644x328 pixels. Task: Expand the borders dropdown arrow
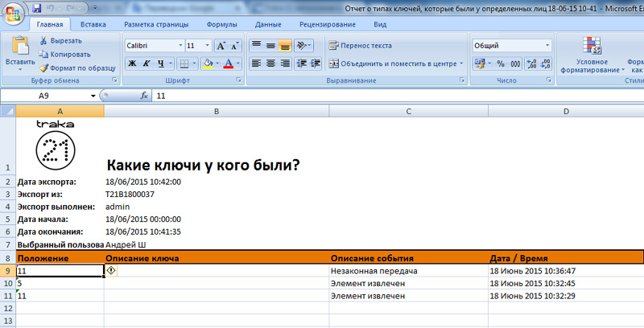(x=194, y=64)
